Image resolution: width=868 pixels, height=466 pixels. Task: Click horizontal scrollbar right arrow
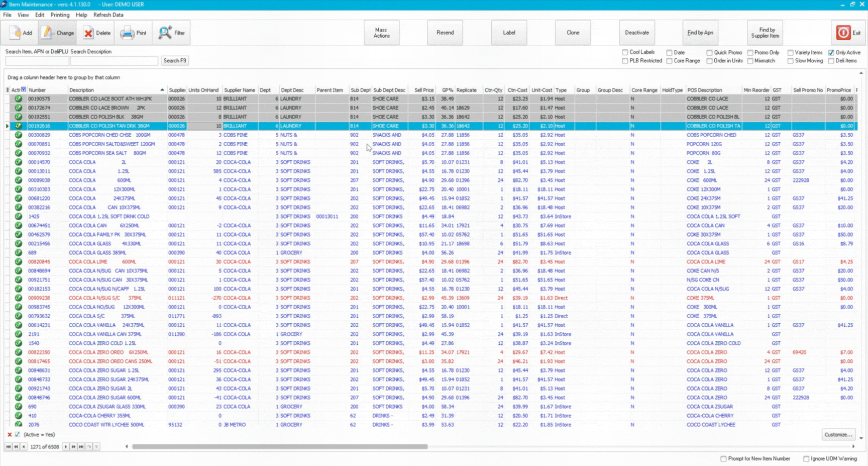pyautogui.click(x=853, y=446)
